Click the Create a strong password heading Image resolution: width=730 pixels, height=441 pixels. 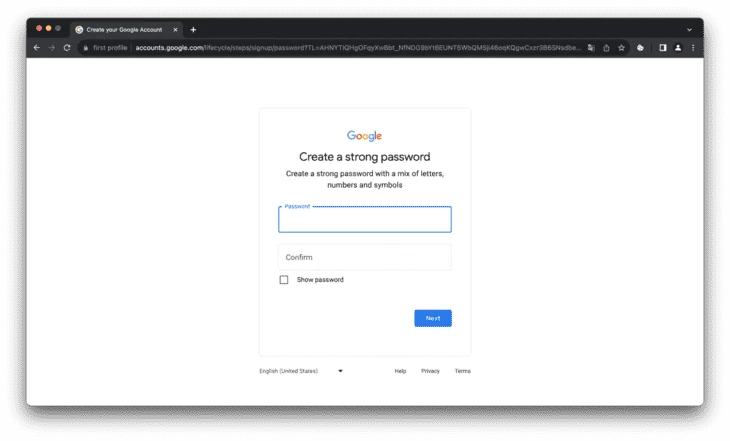pos(365,157)
